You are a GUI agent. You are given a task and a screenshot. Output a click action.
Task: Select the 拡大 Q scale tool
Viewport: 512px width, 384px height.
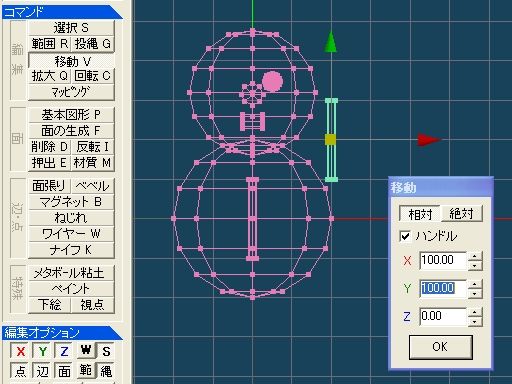(50, 76)
